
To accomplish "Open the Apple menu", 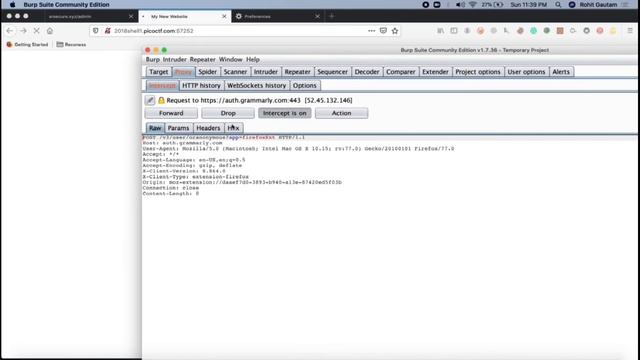I will (12, 4).
